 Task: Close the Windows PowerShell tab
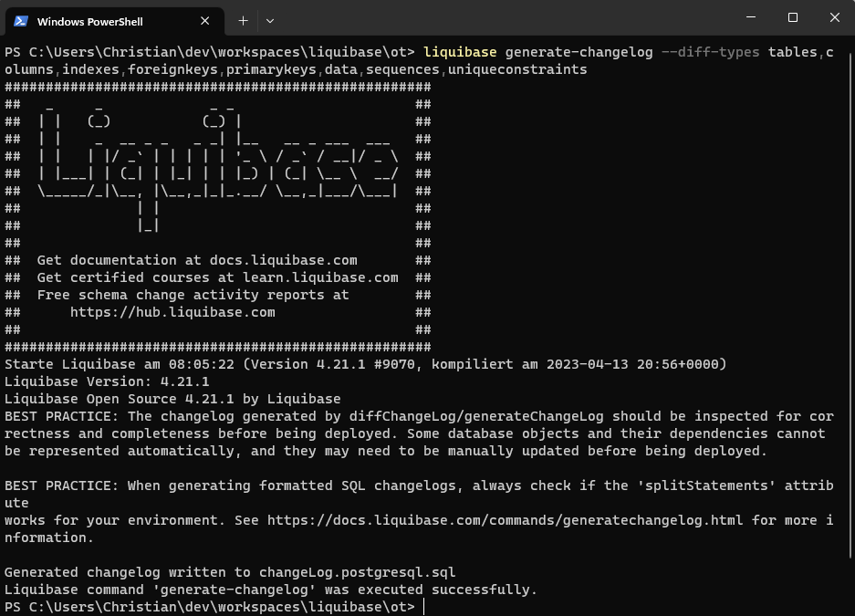tap(207, 21)
